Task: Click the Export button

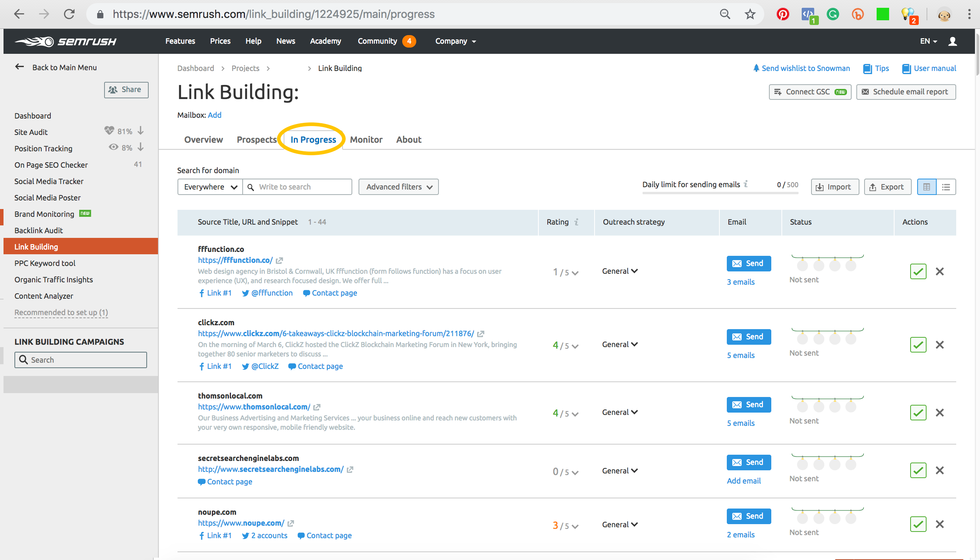Action: click(888, 187)
